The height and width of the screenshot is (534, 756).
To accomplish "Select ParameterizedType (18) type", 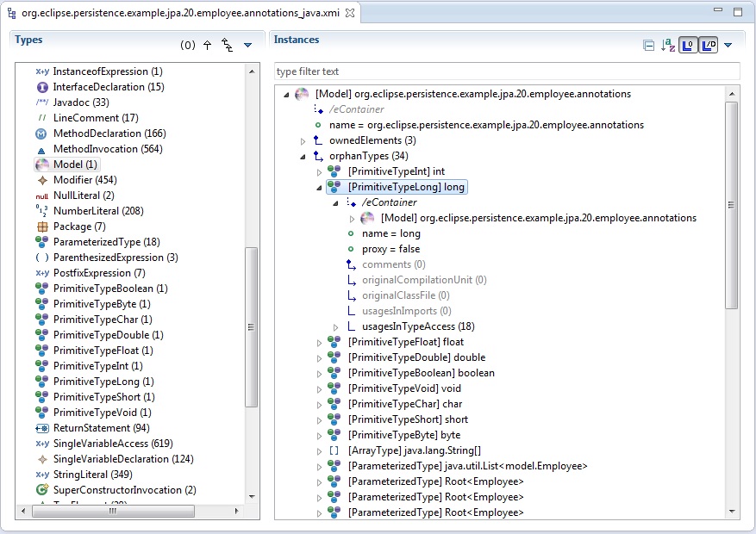I will click(107, 242).
